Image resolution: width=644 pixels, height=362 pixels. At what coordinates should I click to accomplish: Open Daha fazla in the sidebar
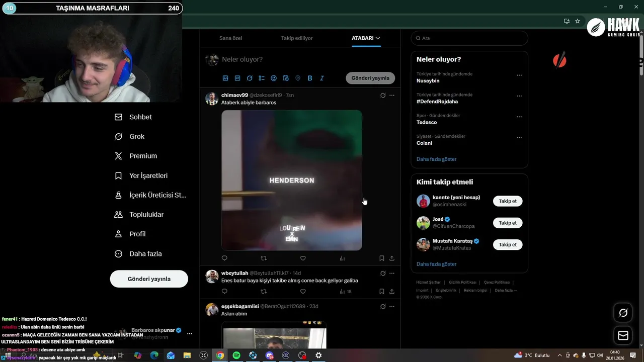click(138, 254)
